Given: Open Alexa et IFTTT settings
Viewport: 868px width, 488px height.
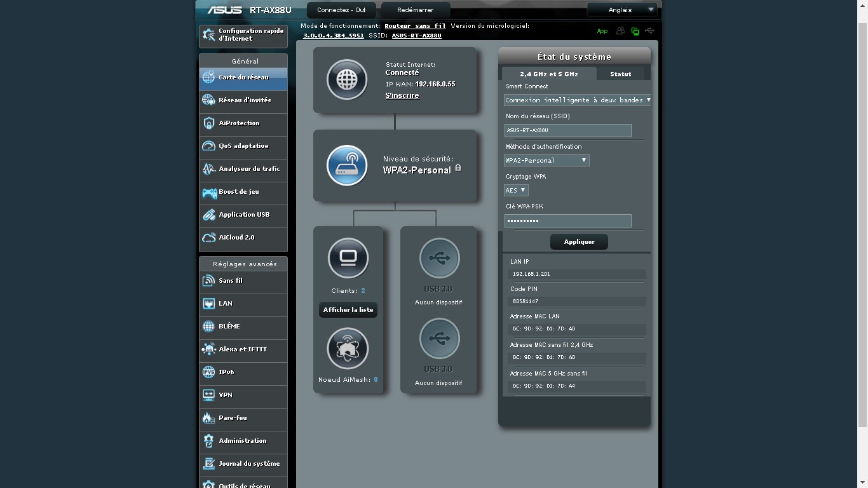Looking at the screenshot, I should click(243, 349).
